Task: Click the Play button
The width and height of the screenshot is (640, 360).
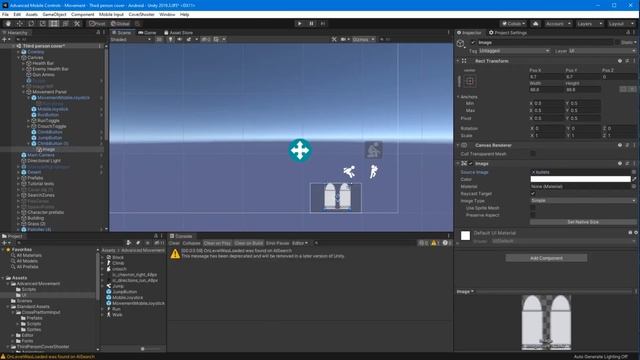Action: [300, 24]
